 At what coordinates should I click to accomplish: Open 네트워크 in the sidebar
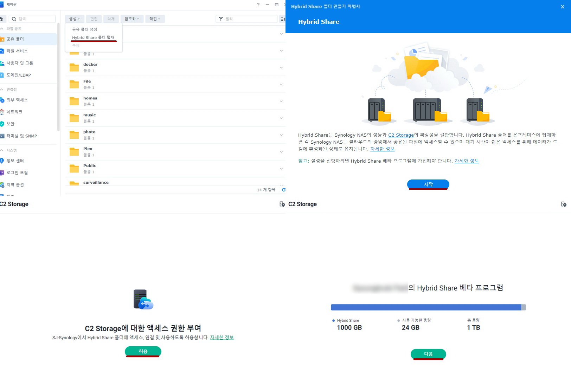(28, 112)
